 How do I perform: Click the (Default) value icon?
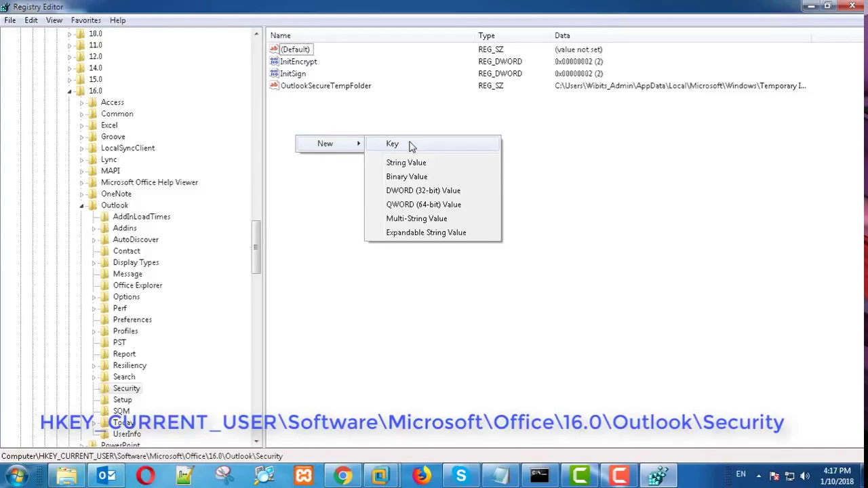pos(274,49)
